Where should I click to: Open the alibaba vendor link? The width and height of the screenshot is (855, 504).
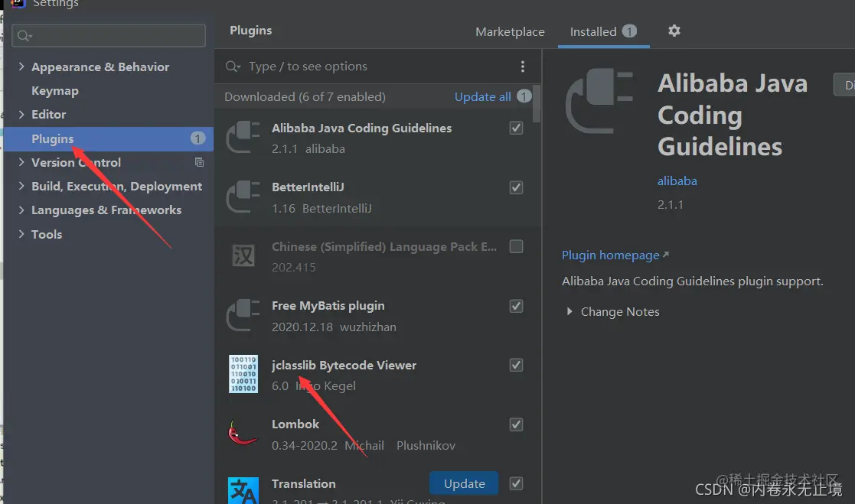click(677, 181)
